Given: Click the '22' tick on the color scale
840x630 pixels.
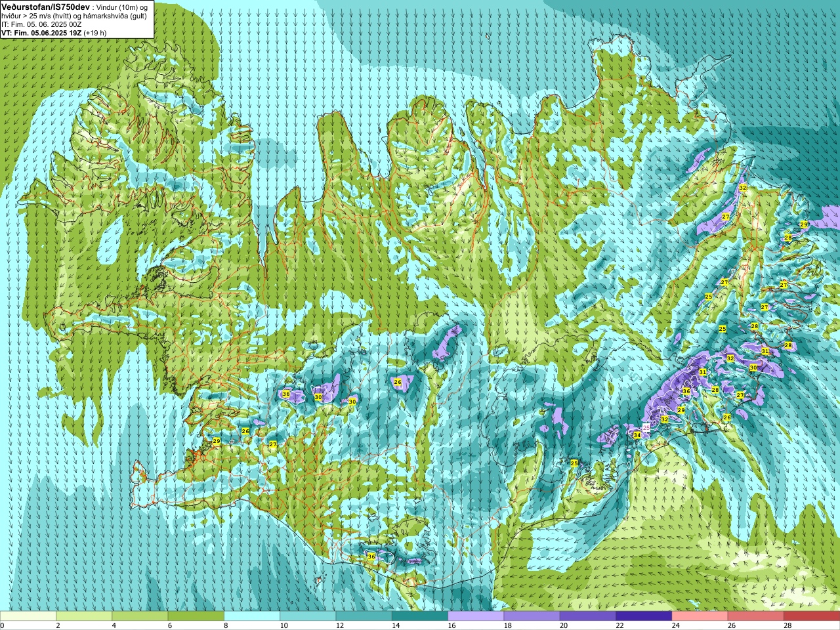Looking at the screenshot, I should click(620, 625).
